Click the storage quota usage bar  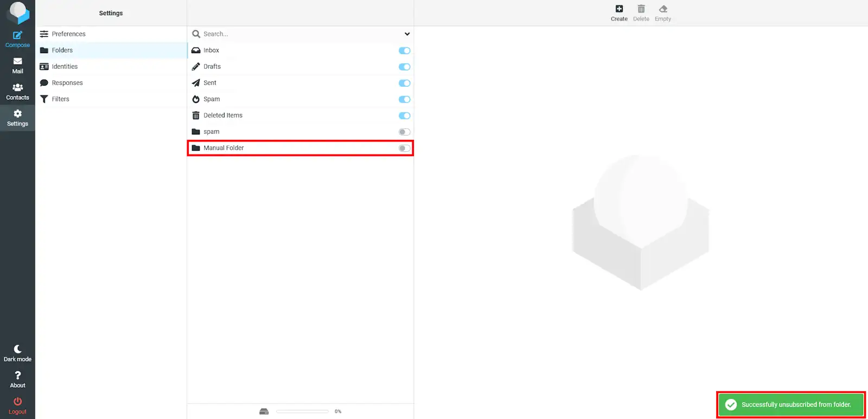pyautogui.click(x=302, y=411)
